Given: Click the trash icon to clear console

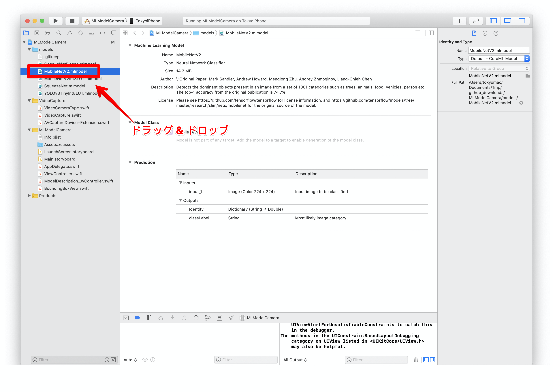Looking at the screenshot, I should click(416, 360).
